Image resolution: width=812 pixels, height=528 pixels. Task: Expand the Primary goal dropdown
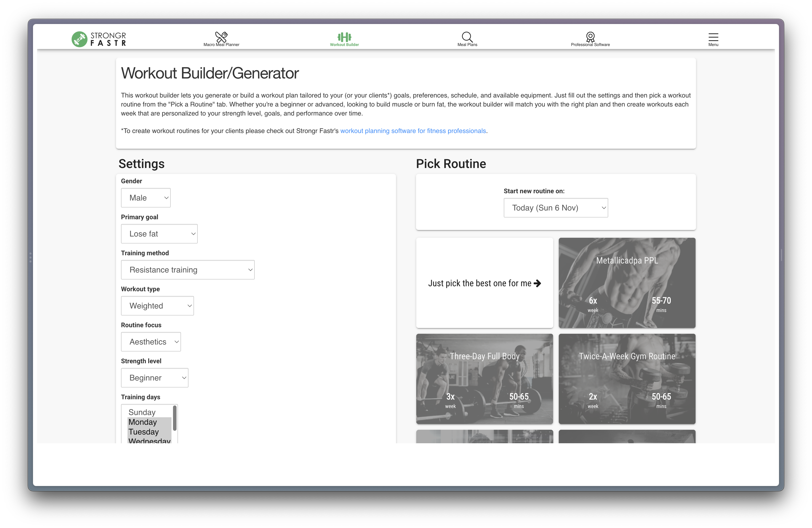coord(159,234)
